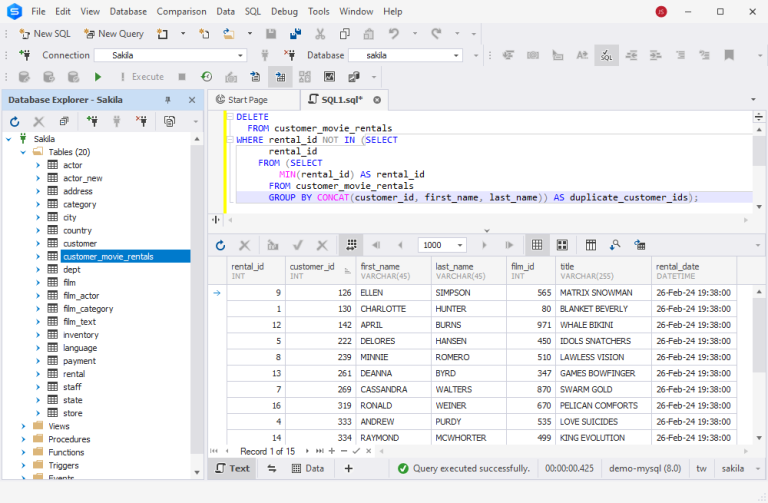The height and width of the screenshot is (503, 768).
Task: Refresh the Database Explorer tree
Action: (15, 121)
